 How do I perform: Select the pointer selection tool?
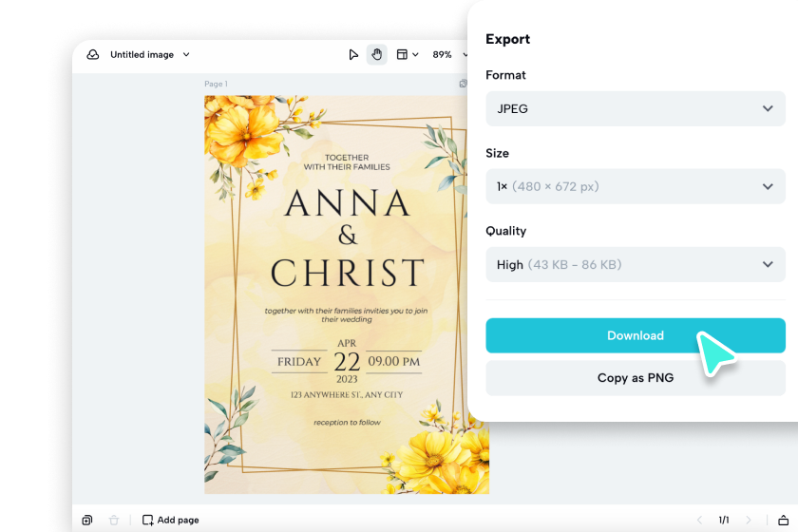353,55
